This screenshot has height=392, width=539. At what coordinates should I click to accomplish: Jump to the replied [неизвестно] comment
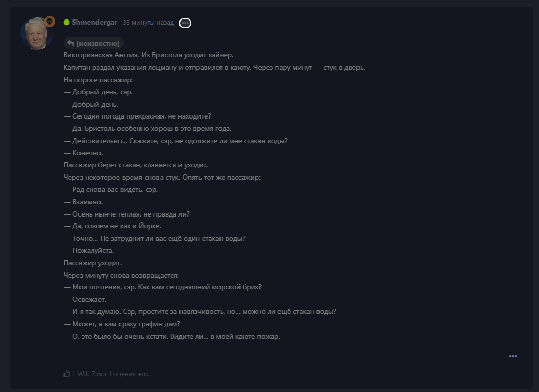[x=93, y=43]
